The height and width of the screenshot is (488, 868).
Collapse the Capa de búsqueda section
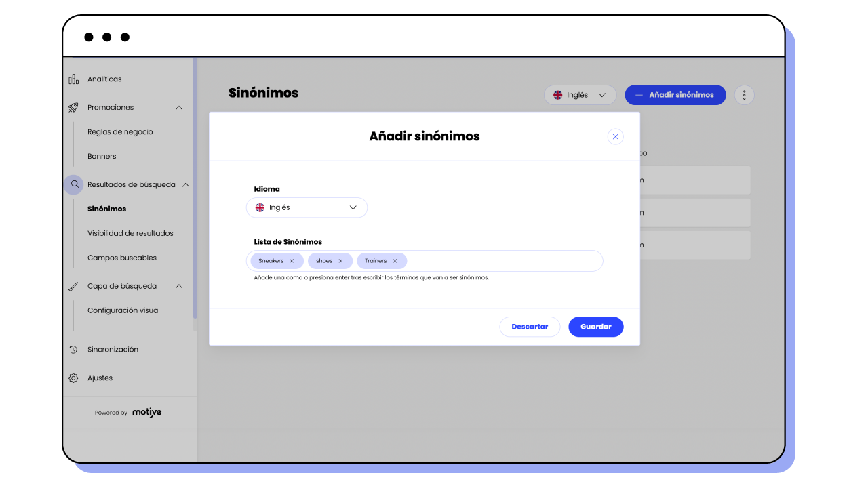tap(179, 286)
